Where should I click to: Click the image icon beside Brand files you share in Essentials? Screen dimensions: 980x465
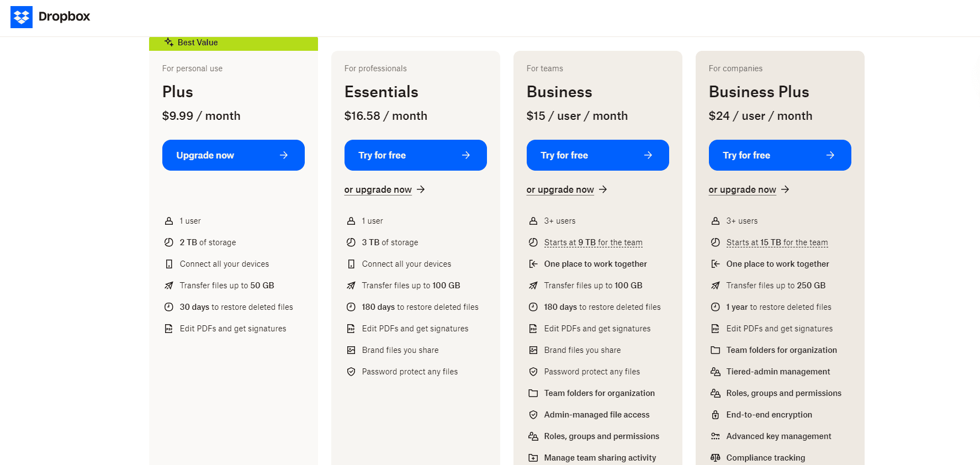[x=351, y=350]
